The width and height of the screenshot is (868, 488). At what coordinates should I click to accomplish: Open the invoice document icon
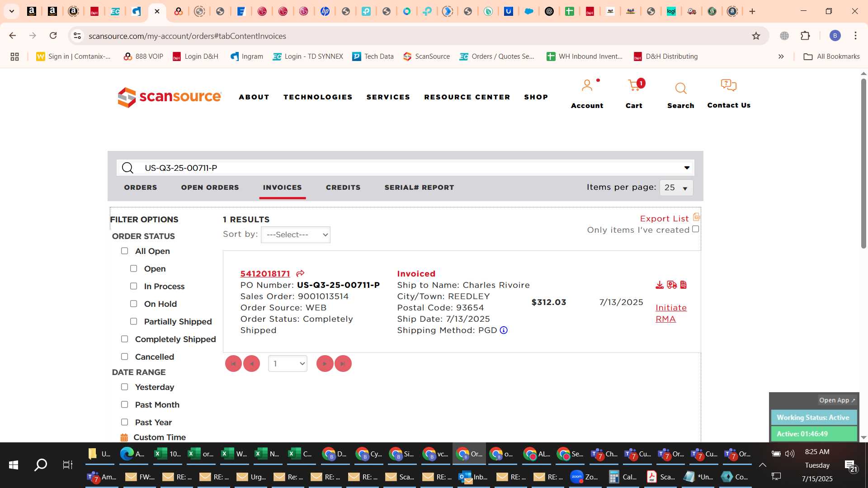[x=684, y=285]
